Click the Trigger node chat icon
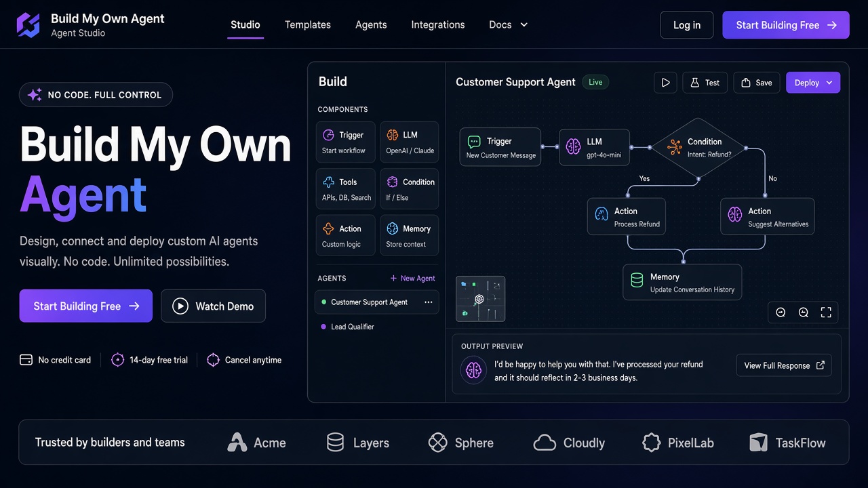The width and height of the screenshot is (868, 488). pos(474,142)
